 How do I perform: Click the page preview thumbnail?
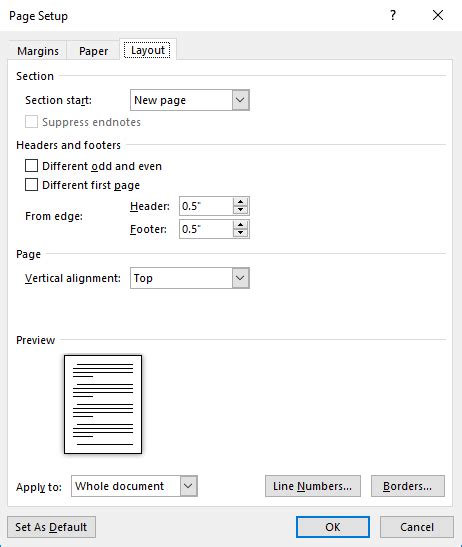click(103, 404)
